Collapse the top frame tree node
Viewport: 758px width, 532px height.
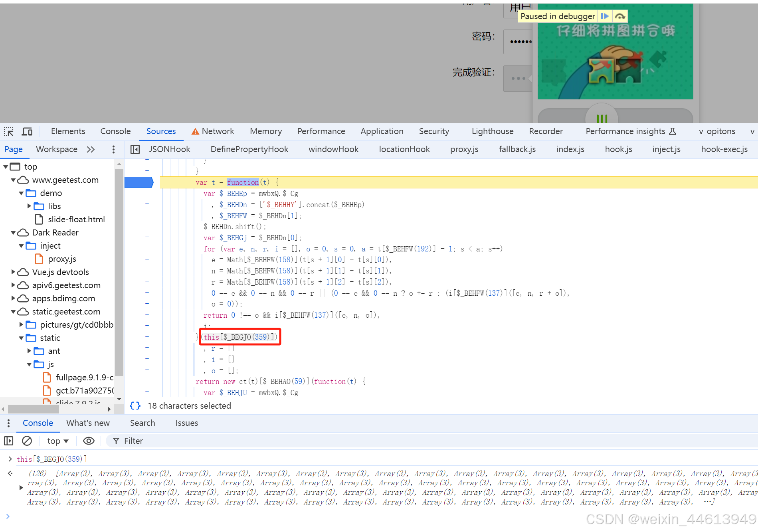tap(6, 166)
